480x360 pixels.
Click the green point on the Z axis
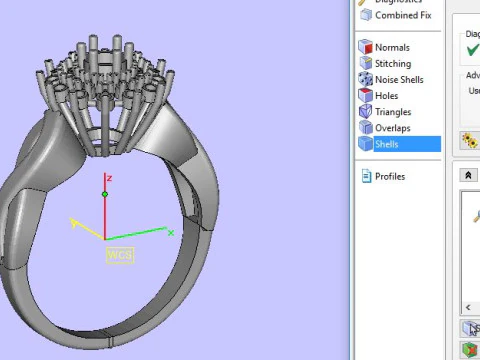105,194
